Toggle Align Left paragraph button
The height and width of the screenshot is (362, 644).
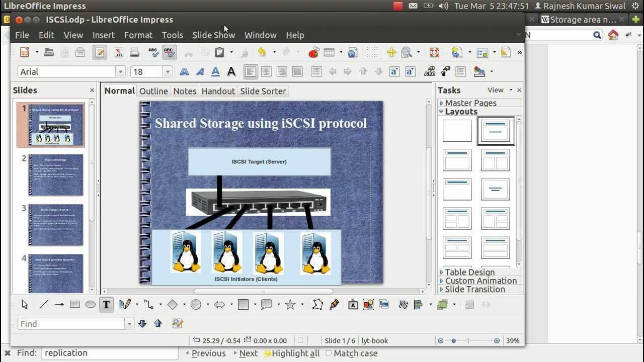[x=251, y=72]
